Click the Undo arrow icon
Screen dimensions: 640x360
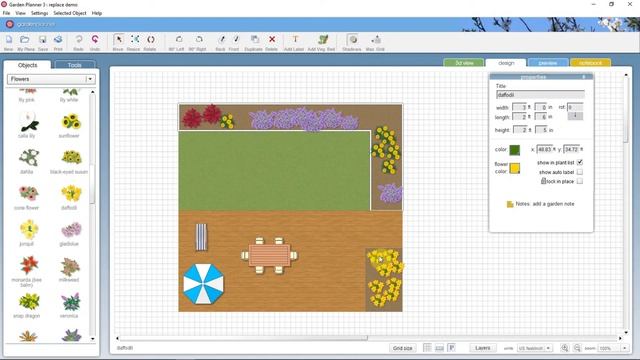[x=95, y=40]
